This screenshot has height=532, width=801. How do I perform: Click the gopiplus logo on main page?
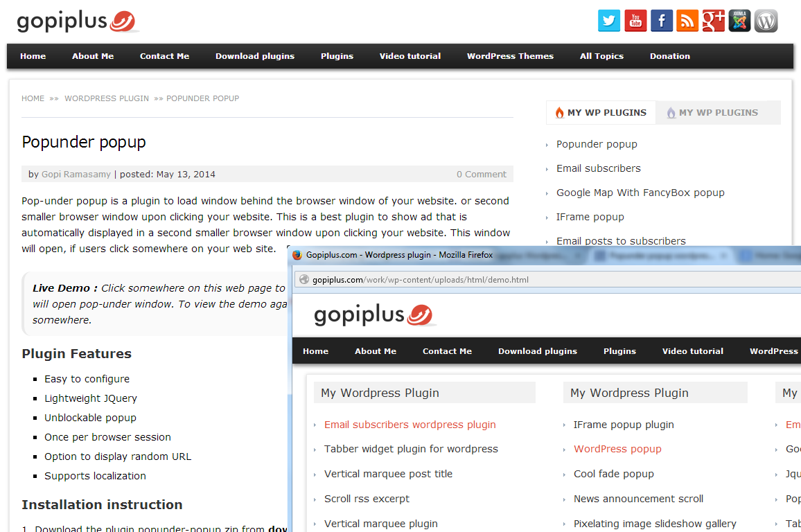[78, 21]
